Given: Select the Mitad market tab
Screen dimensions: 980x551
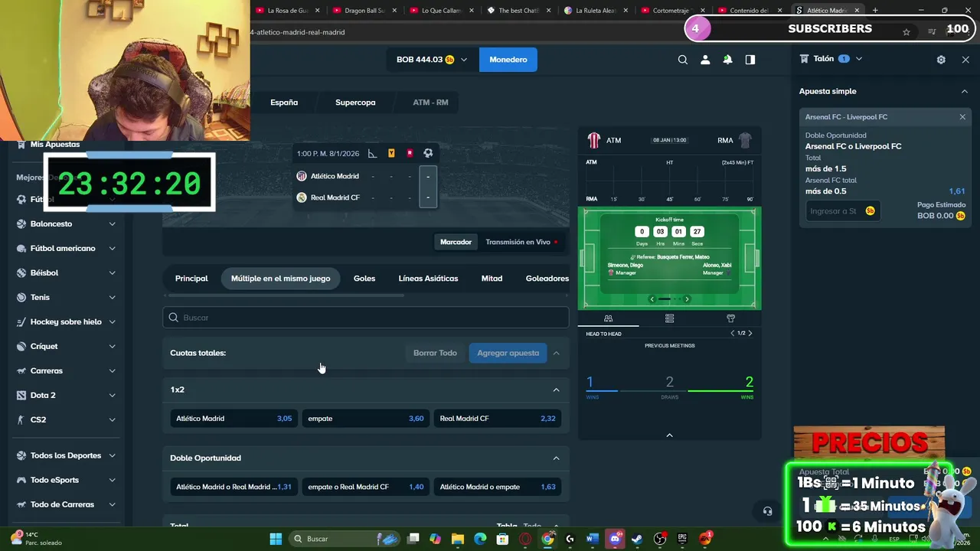Looking at the screenshot, I should [492, 279].
